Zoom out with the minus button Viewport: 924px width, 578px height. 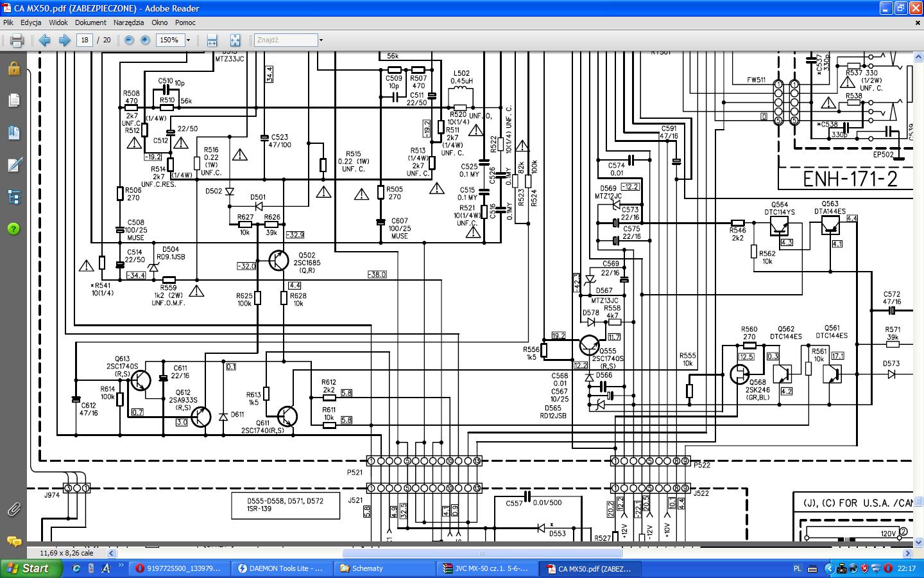[x=129, y=40]
